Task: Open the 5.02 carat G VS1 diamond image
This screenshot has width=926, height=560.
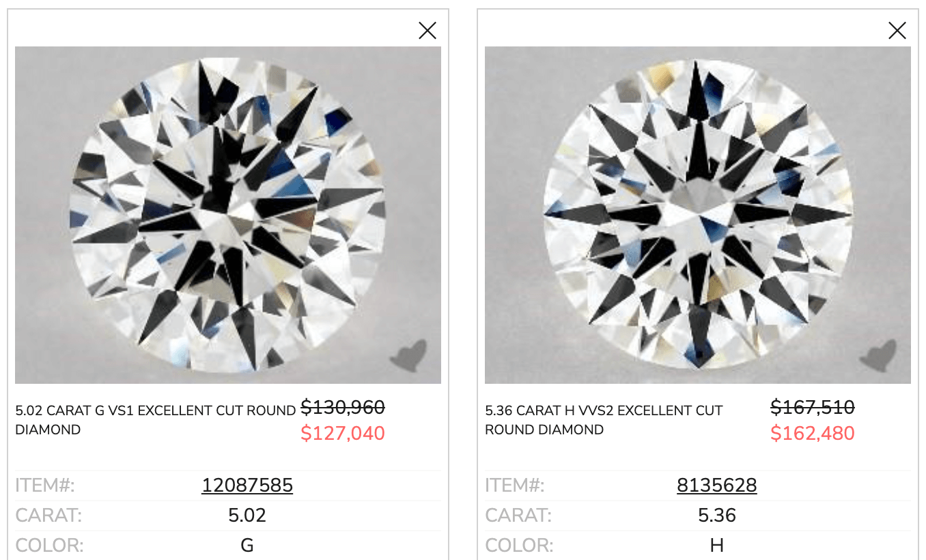Action: 228,215
